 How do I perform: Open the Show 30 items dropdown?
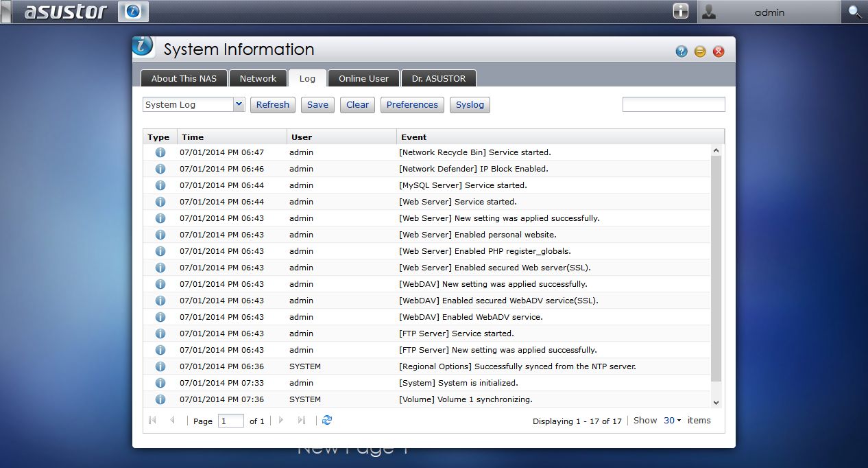673,420
